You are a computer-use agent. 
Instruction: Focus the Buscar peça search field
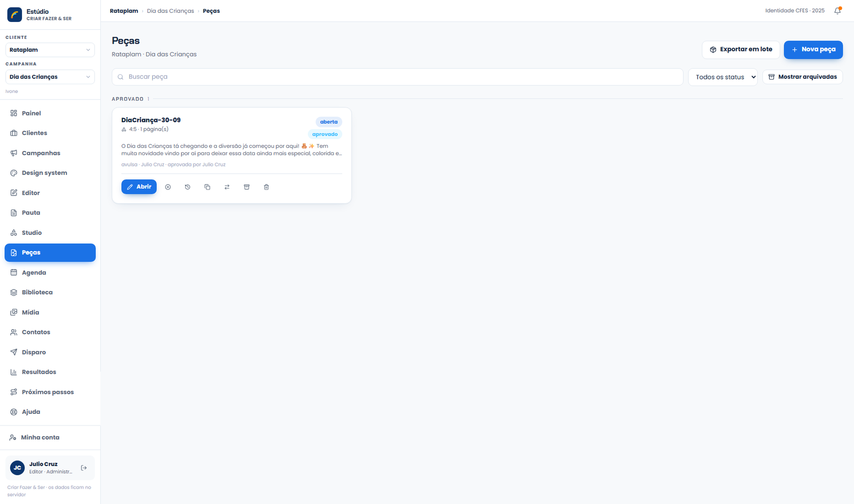pos(398,77)
